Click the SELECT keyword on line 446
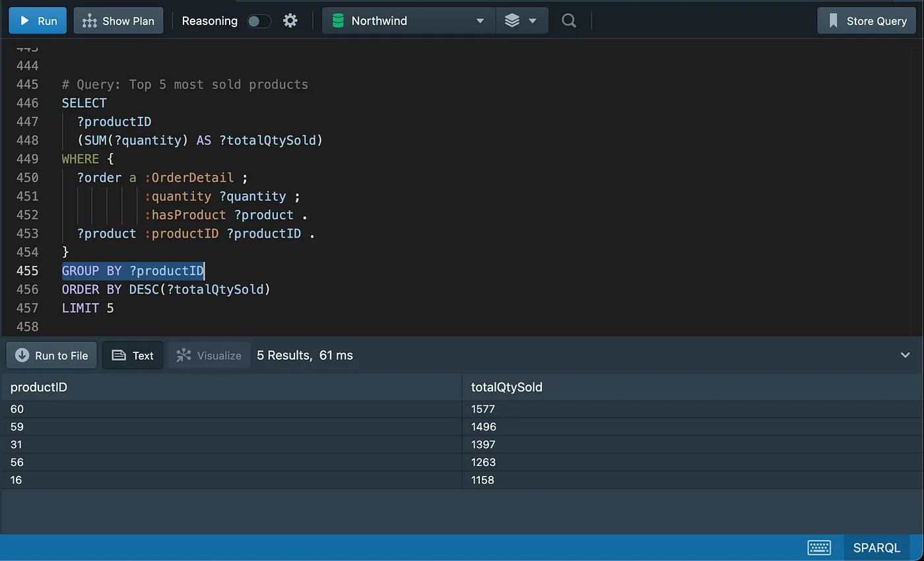This screenshot has height=561, width=924. coord(84,103)
